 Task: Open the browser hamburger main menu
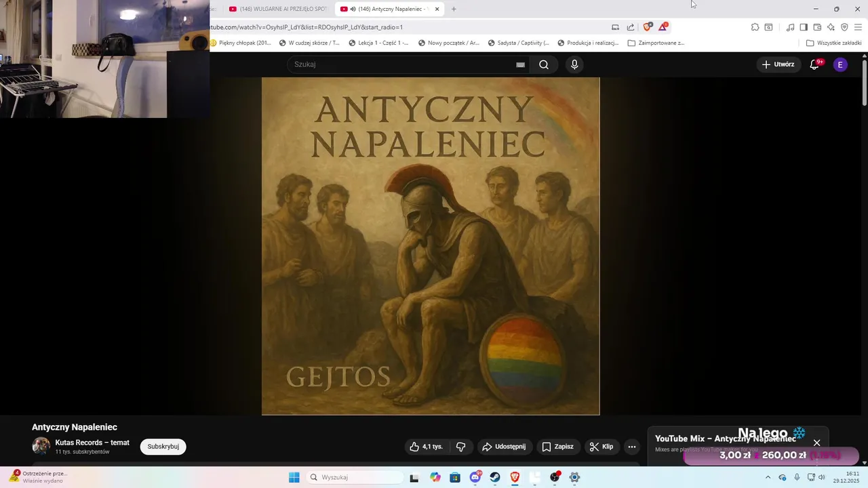click(x=859, y=27)
